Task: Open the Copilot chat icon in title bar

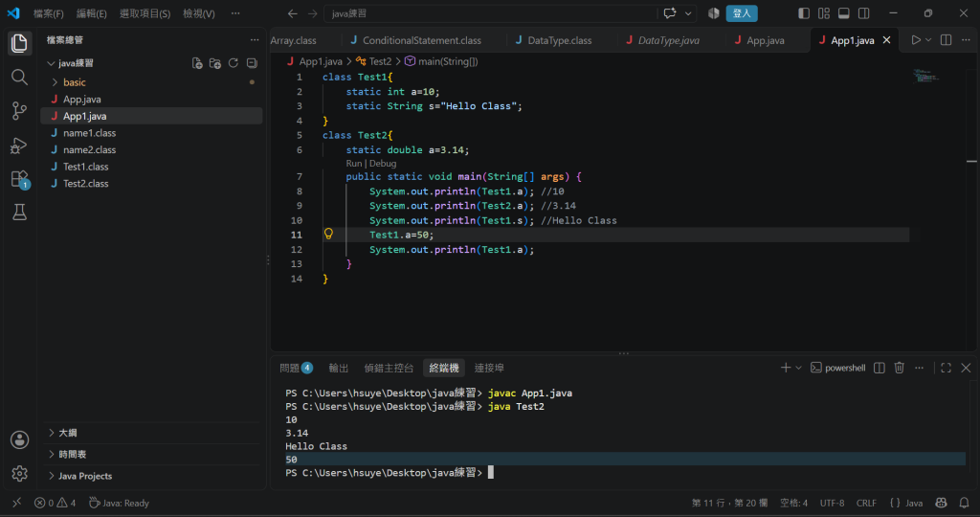Action: (670, 13)
